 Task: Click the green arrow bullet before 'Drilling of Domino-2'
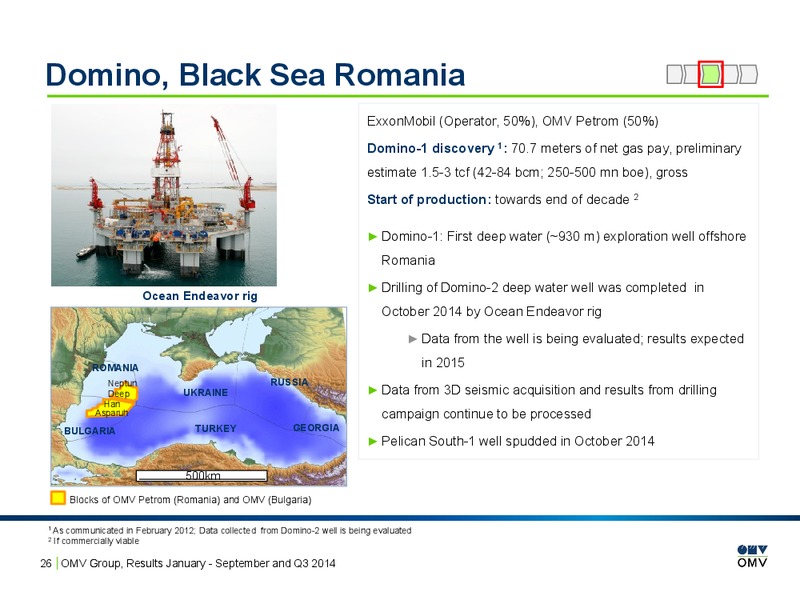[372, 288]
